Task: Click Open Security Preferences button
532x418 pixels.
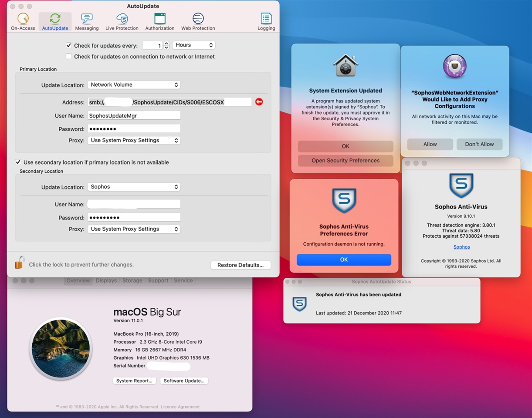Action: point(346,161)
